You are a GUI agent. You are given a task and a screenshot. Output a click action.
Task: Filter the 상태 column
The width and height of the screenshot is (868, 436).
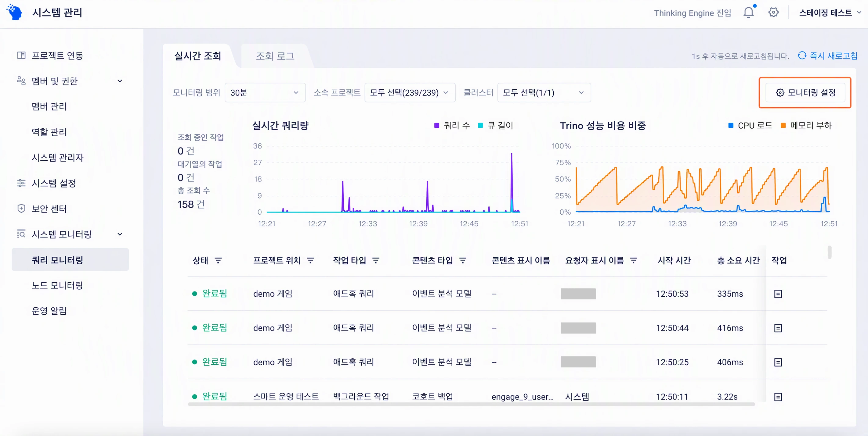[218, 260]
